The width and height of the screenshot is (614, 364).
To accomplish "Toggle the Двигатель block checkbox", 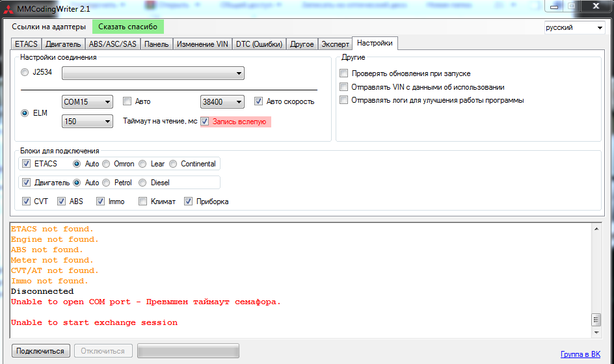I will 26,183.
